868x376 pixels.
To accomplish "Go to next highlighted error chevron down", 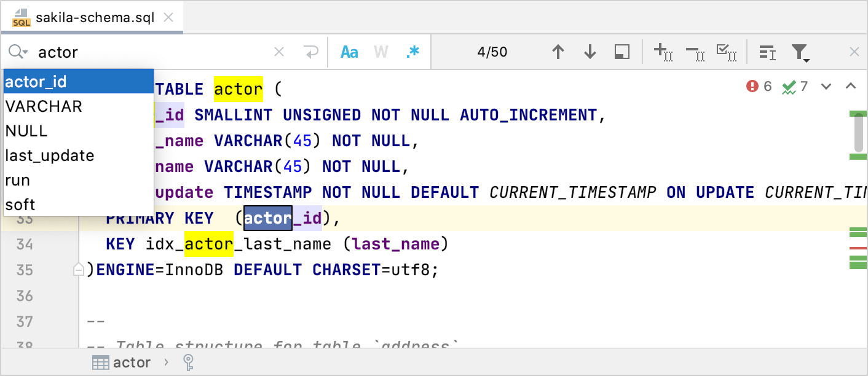I will [x=826, y=87].
